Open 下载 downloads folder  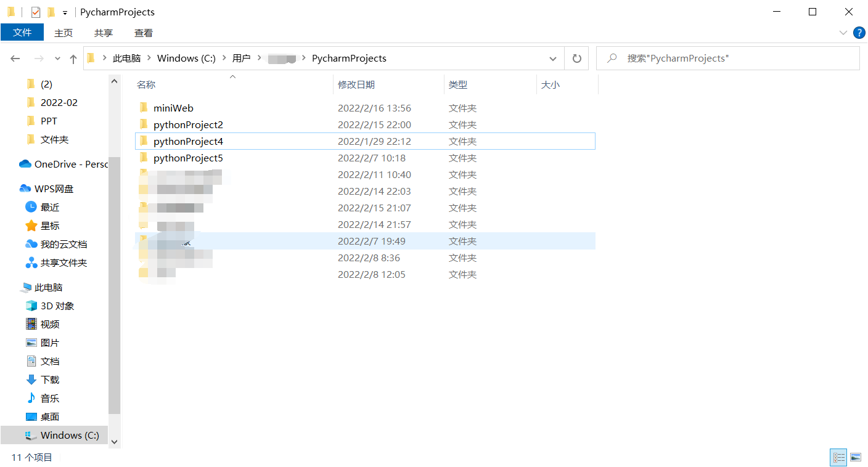tap(42, 380)
